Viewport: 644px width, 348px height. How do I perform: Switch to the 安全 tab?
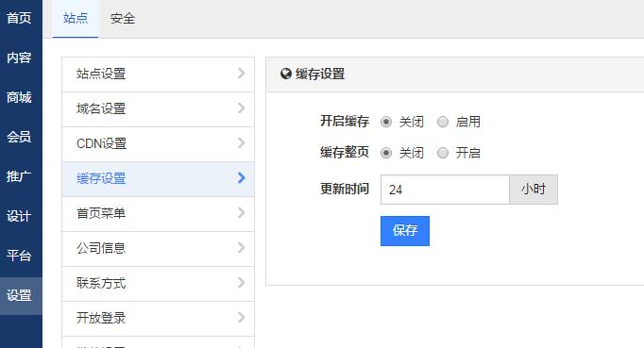(123, 19)
